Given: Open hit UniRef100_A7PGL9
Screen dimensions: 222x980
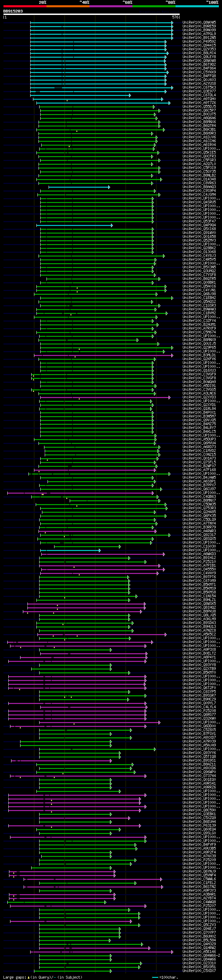Looking at the screenshot, I should (x=199, y=34).
